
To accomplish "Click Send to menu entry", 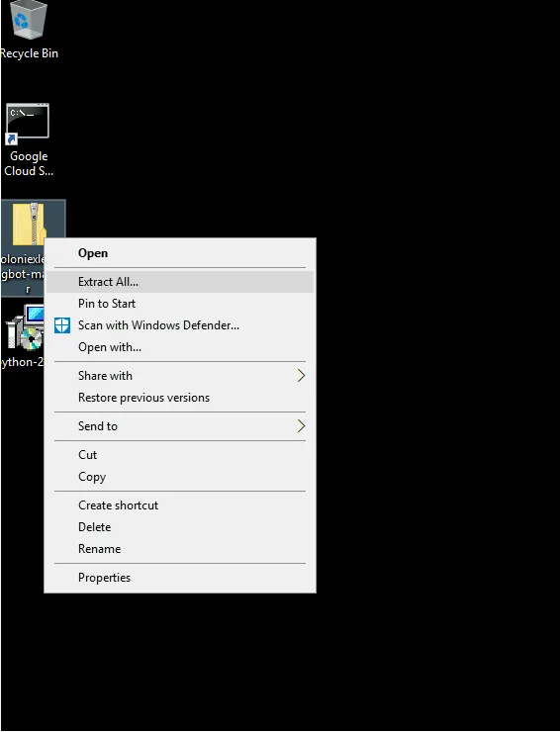I will point(180,426).
